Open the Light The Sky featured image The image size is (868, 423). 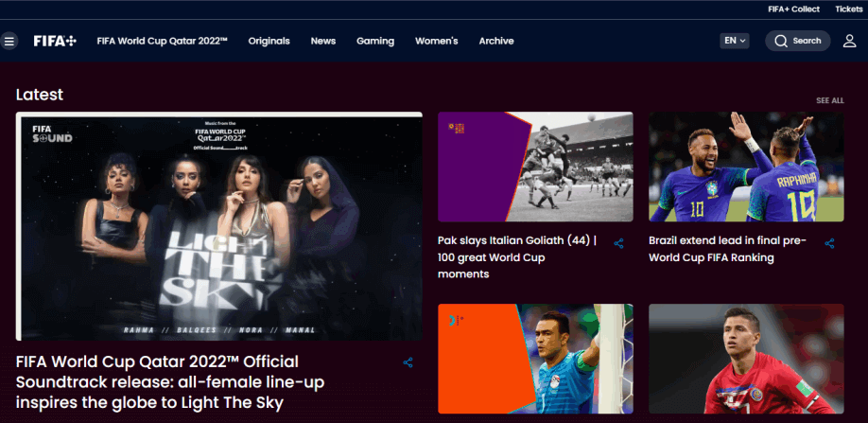[218, 226]
